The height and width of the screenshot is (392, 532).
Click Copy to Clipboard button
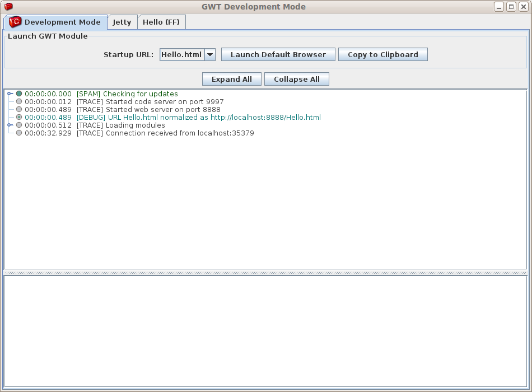coord(382,55)
